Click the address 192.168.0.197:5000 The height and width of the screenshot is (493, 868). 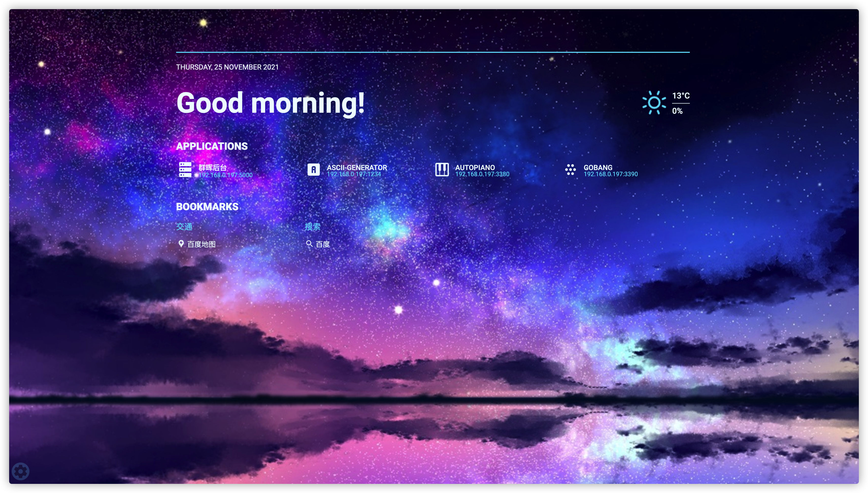click(225, 175)
